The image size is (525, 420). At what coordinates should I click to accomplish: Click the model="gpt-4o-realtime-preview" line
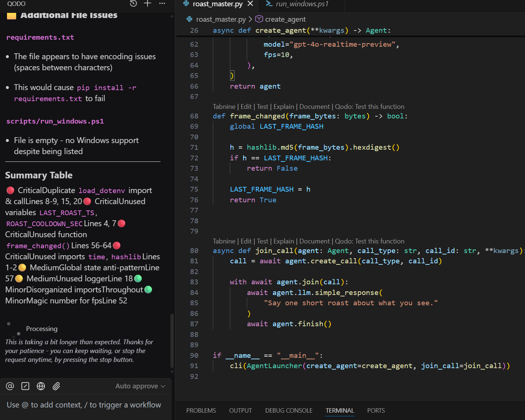pyautogui.click(x=331, y=45)
